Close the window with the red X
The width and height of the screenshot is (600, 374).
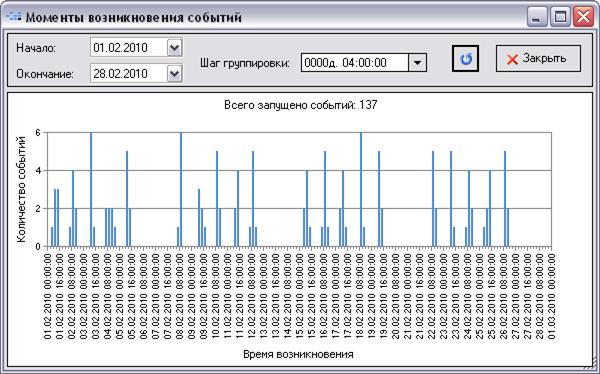coord(583,17)
